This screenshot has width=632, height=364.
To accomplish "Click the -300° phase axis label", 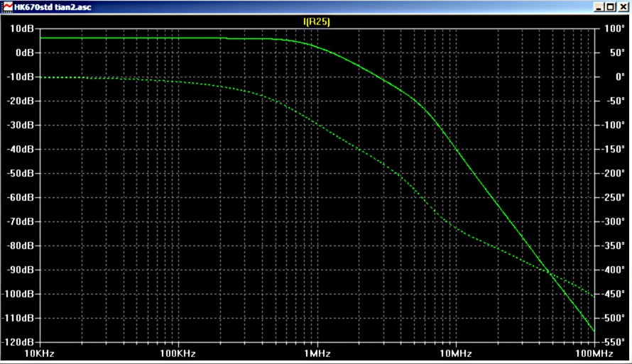I will click(613, 221).
